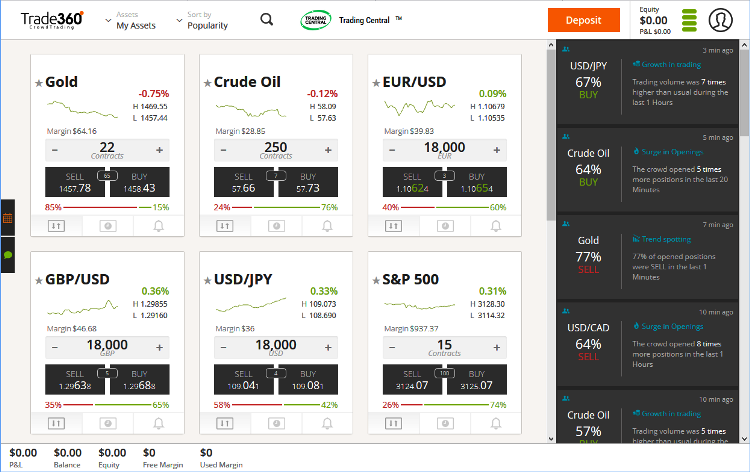Screen dimensions: 750x472
Task: Open the green chat bubble side tab
Action: click(8, 255)
